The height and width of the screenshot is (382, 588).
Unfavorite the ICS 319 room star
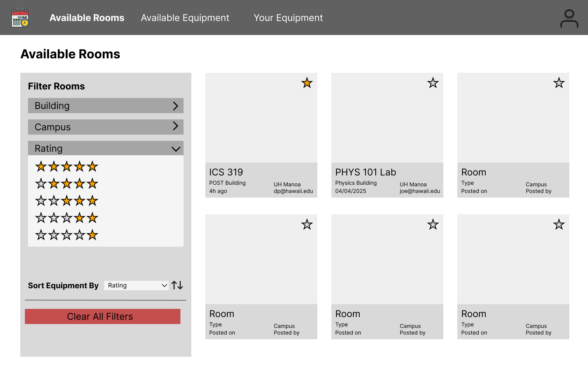[307, 83]
